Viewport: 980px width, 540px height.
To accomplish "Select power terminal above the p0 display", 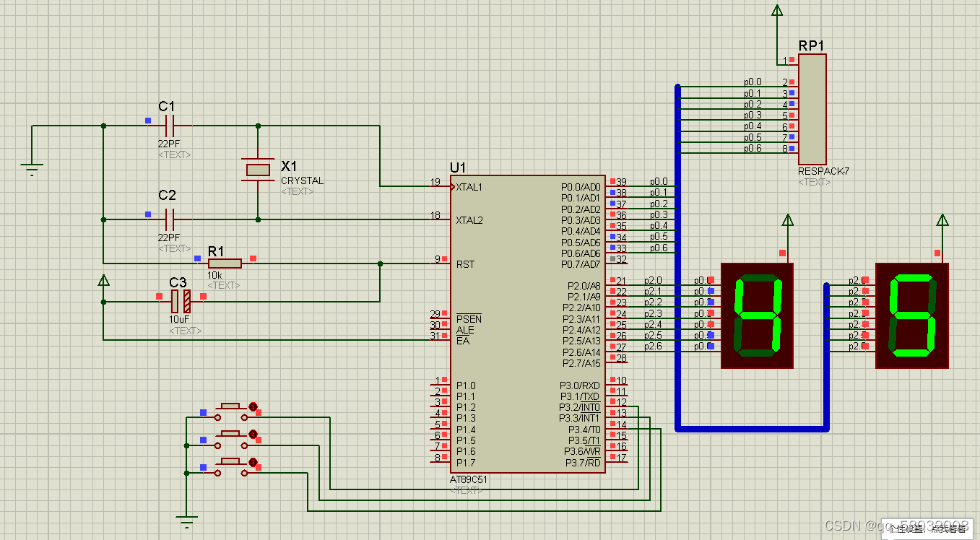I will [x=788, y=220].
